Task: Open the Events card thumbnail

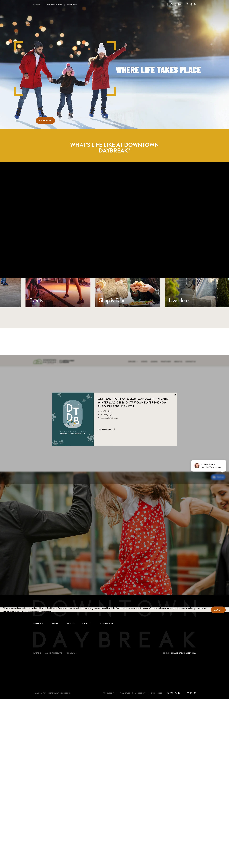Action: [58, 292]
